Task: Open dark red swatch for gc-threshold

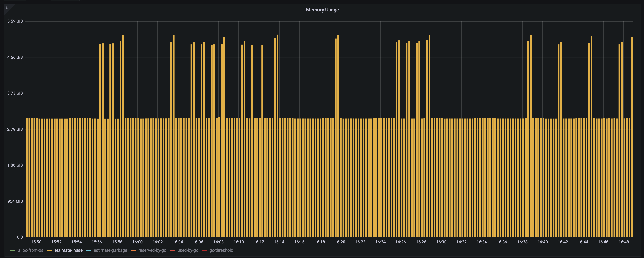Action: (x=204, y=251)
